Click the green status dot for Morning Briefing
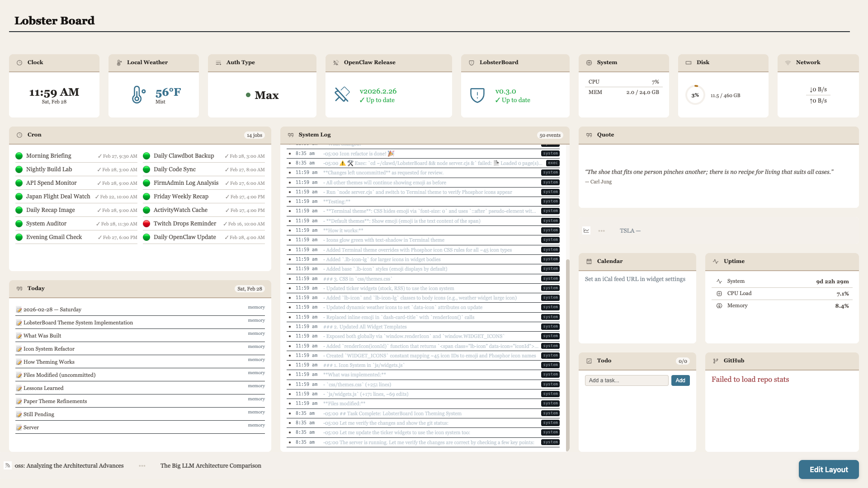 (19, 156)
